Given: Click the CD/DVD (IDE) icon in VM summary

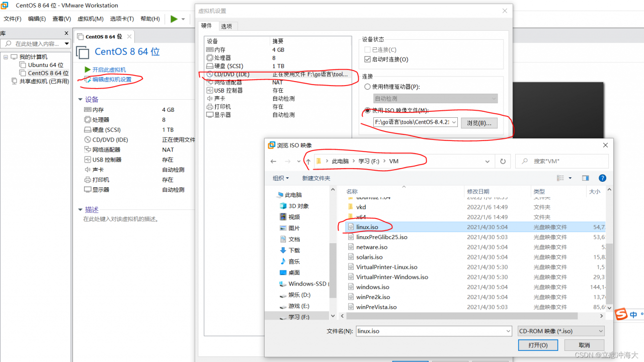Looking at the screenshot, I should click(x=87, y=140).
